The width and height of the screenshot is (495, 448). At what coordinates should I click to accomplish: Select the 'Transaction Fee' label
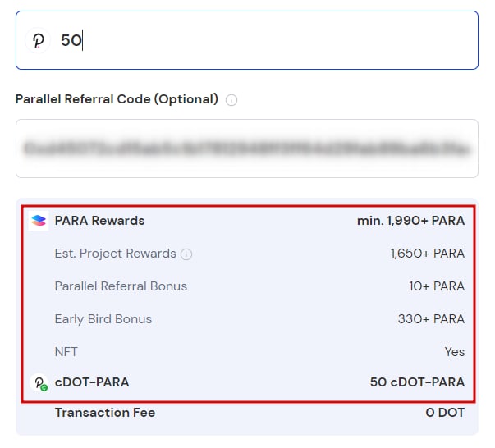click(105, 413)
